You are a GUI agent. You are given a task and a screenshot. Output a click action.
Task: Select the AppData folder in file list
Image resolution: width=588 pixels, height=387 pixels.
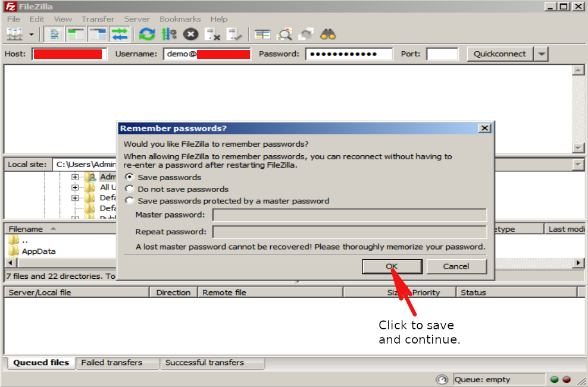coord(32,251)
